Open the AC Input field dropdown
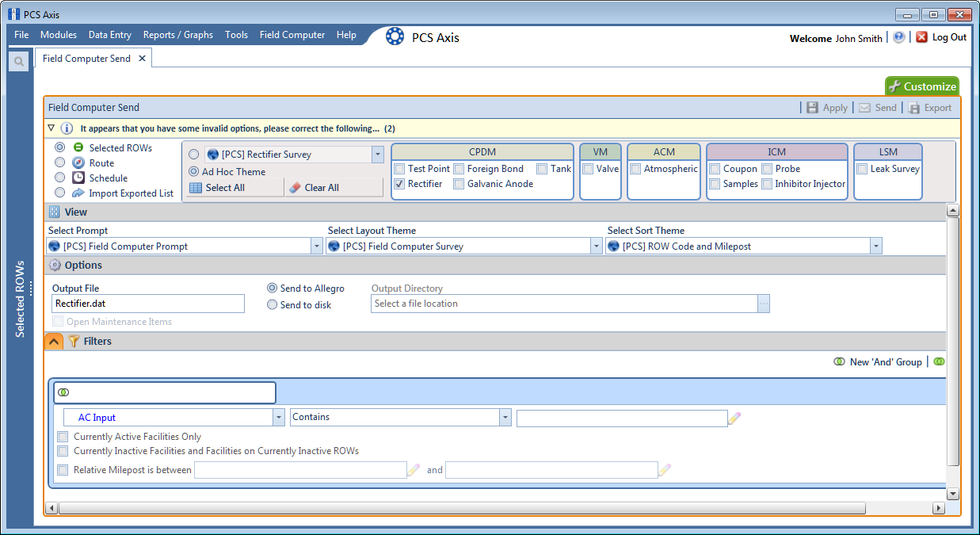The image size is (980, 535). pos(278,418)
